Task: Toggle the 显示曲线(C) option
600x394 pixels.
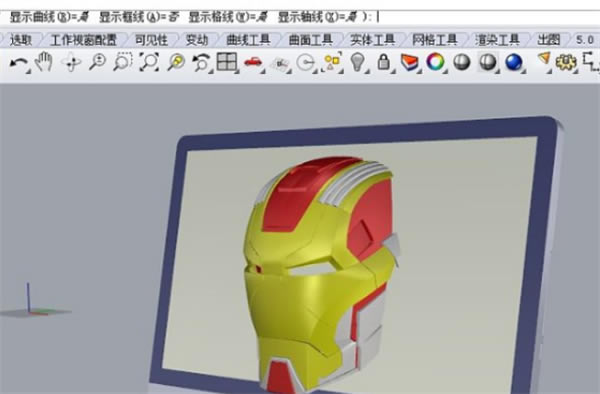Action: (x=49, y=17)
